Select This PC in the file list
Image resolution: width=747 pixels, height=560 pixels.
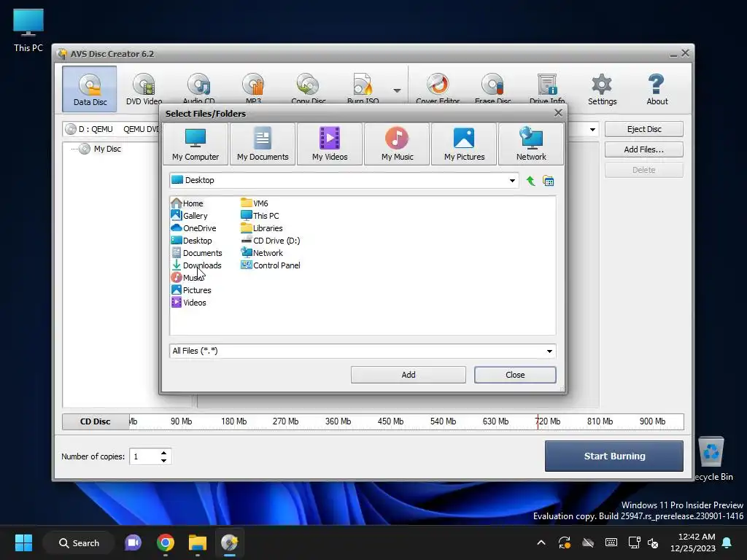click(260, 216)
